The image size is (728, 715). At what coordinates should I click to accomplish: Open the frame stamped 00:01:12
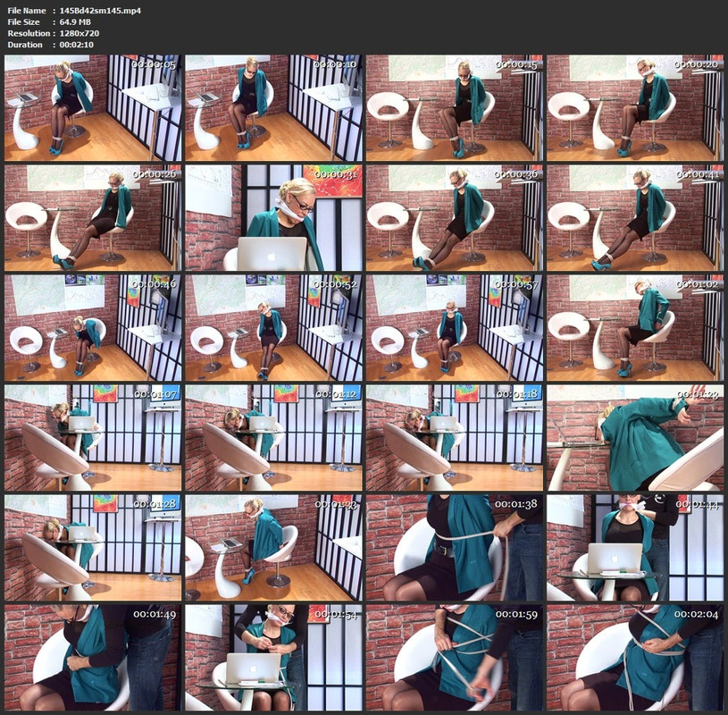pyautogui.click(x=274, y=438)
